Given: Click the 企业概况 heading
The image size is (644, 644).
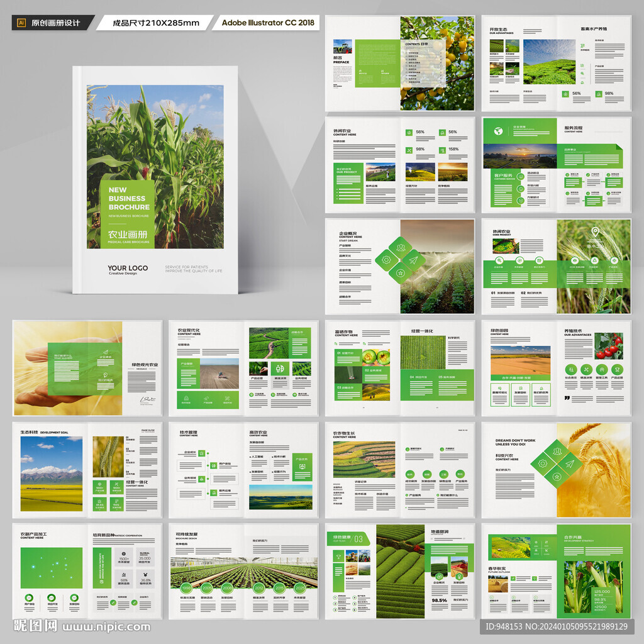Looking at the screenshot, I should 348,233.
